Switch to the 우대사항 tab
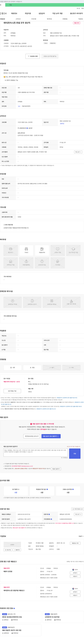The height and width of the screenshot is (644, 84). [34, 19]
